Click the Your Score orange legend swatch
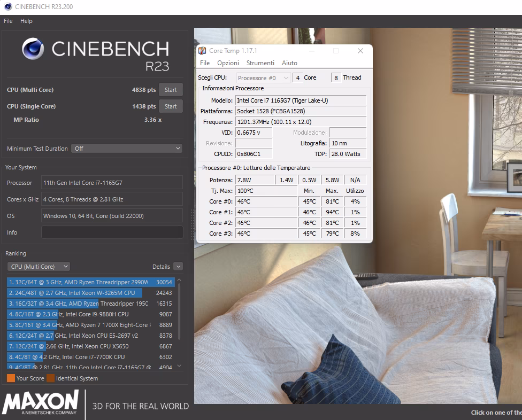The height and width of the screenshot is (420, 522). point(11,378)
